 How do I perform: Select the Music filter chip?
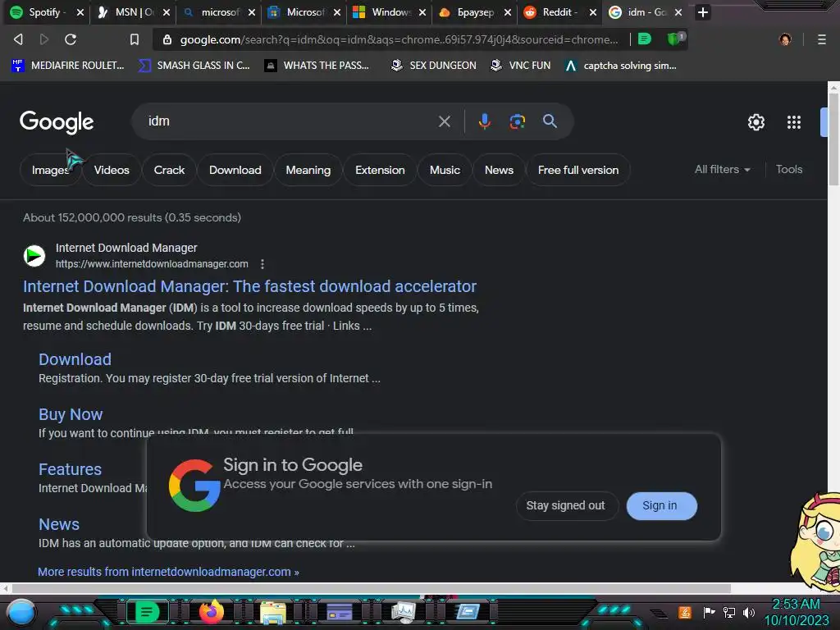point(445,171)
